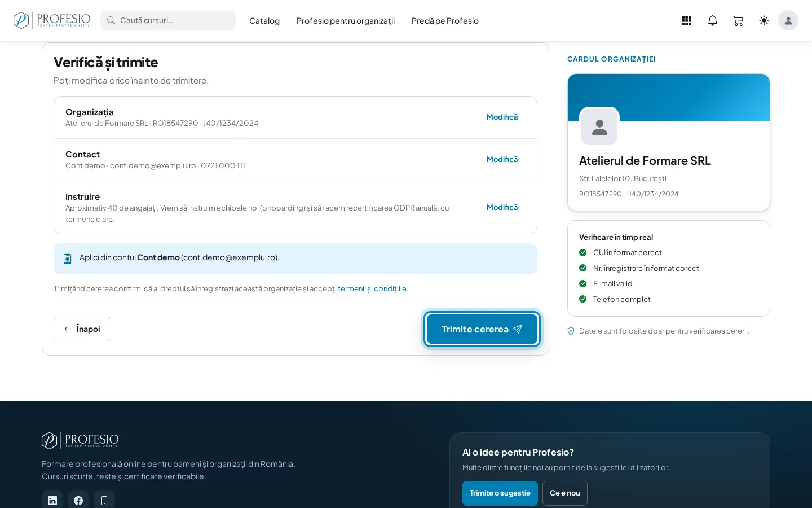Image resolution: width=812 pixels, height=508 pixels.
Task: Go to 'Profesio pentru organizații'
Action: 346,21
